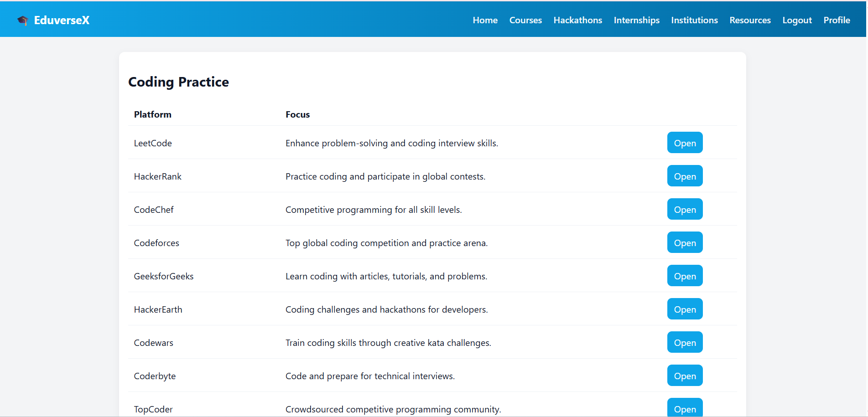Open the Coderbyte platform
Image resolution: width=868 pixels, height=417 pixels.
[x=685, y=376]
